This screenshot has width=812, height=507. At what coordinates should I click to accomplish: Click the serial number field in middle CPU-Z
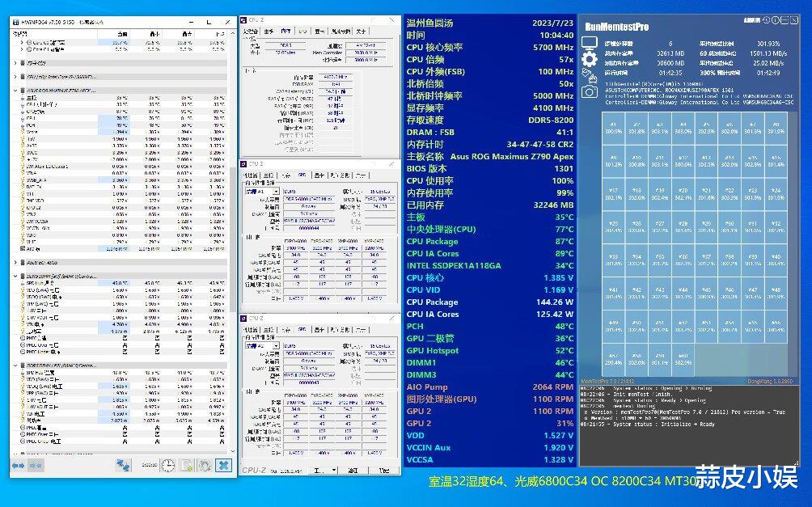[x=309, y=227]
